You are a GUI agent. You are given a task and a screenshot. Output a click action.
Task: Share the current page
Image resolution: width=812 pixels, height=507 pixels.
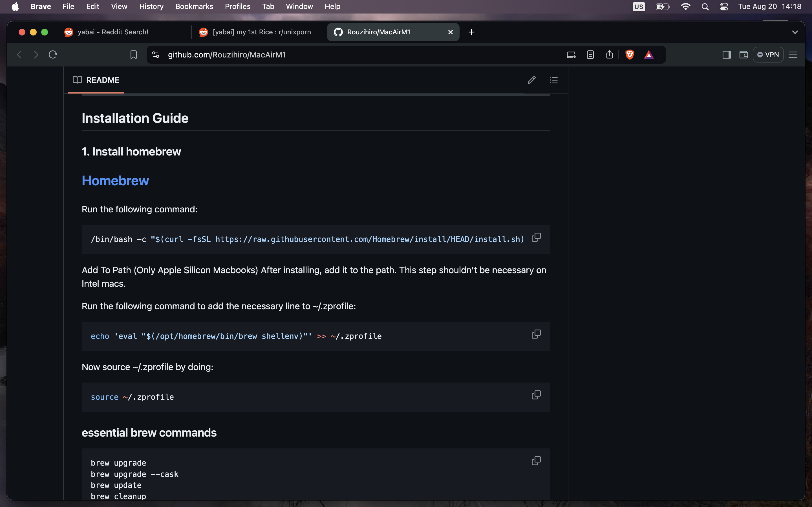(x=609, y=54)
